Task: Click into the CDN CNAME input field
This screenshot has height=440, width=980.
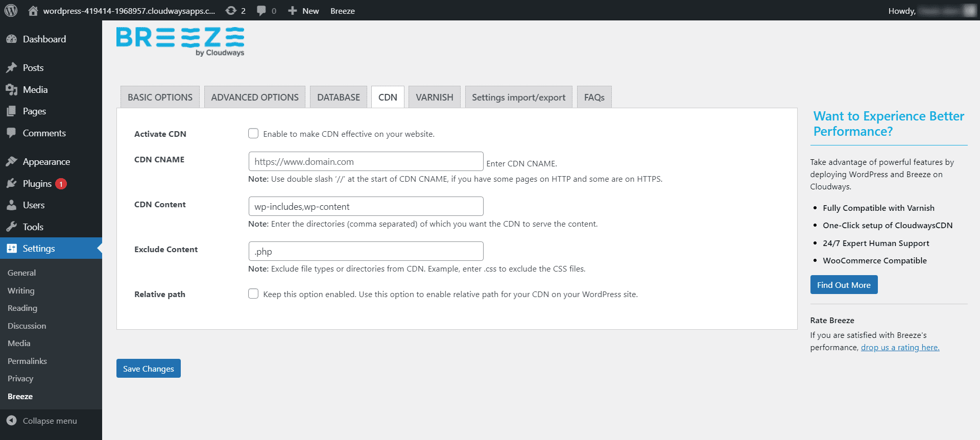Action: 366,162
